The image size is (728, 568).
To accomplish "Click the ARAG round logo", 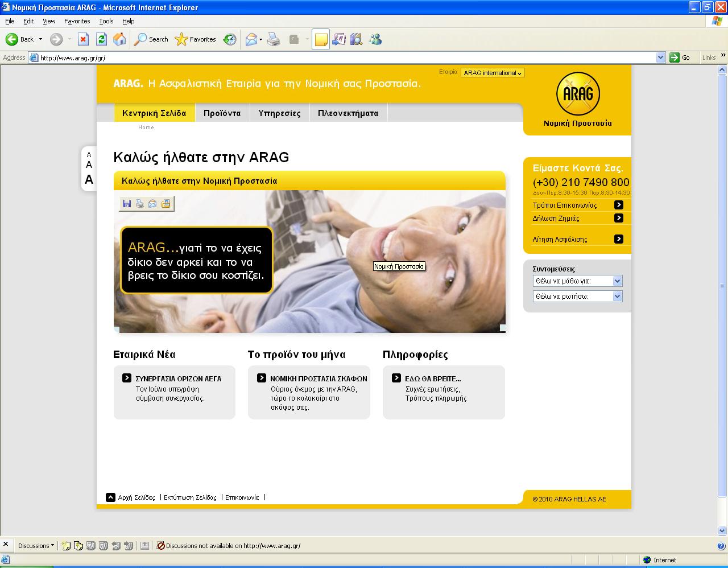I will point(578,94).
